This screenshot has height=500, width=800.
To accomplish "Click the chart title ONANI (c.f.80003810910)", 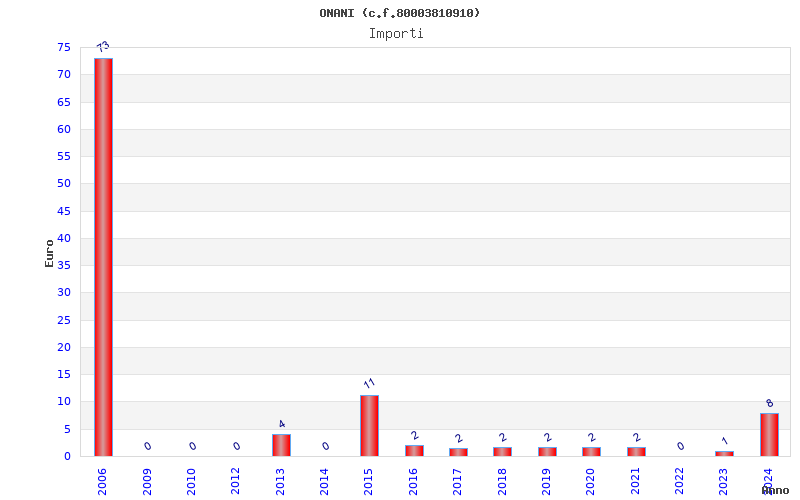I will [399, 13].
